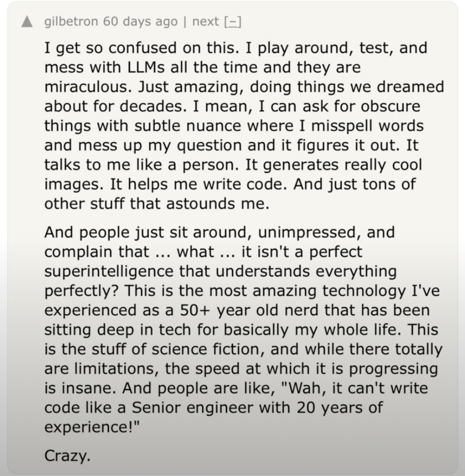
Task: Upvote the comment by gilbetron
Action: 27,22
